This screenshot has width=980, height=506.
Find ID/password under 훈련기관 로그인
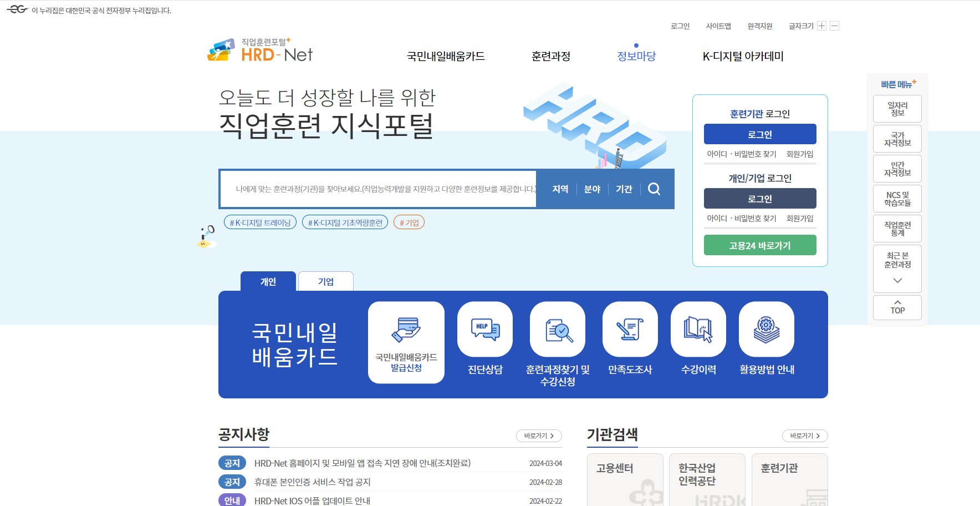pyautogui.click(x=742, y=154)
